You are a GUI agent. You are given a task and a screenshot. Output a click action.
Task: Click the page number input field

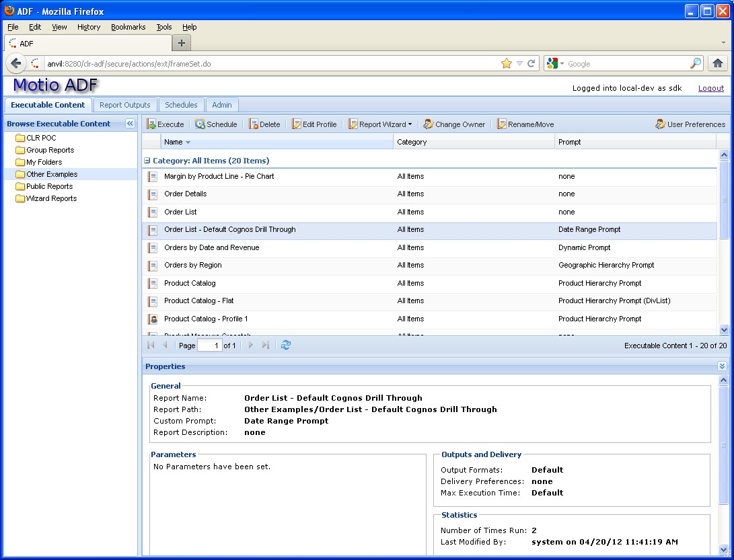[209, 346]
